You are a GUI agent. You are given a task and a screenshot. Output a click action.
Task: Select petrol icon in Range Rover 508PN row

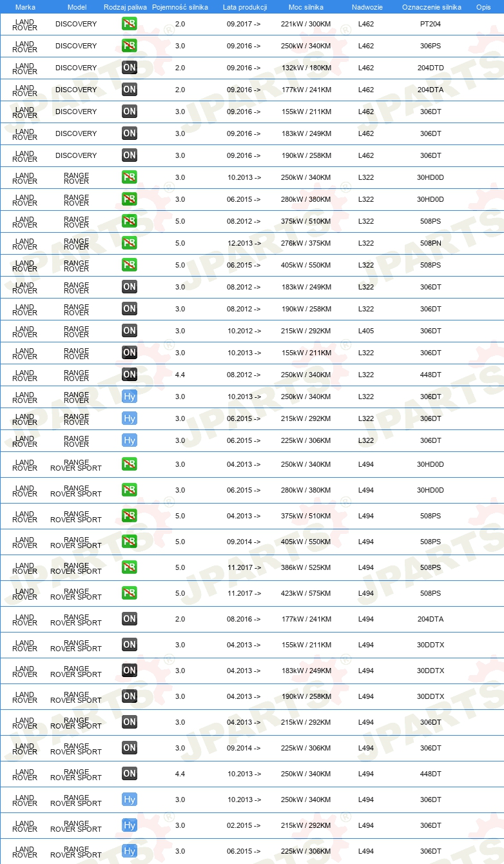(130, 243)
